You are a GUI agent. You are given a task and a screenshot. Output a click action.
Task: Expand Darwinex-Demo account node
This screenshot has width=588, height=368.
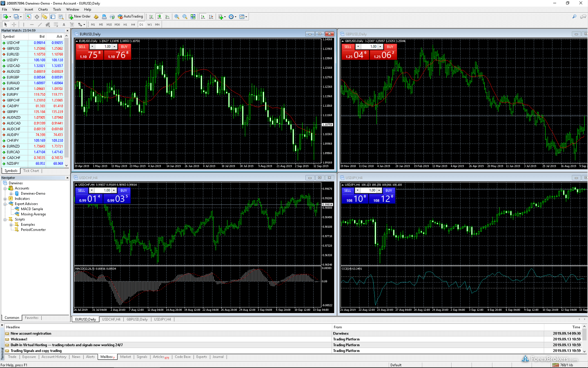click(11, 193)
